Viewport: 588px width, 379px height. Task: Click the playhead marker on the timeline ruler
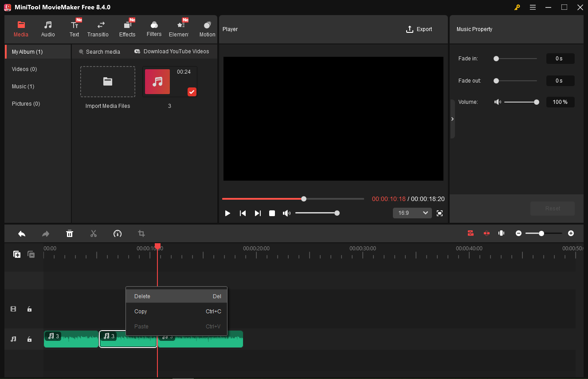(x=157, y=246)
